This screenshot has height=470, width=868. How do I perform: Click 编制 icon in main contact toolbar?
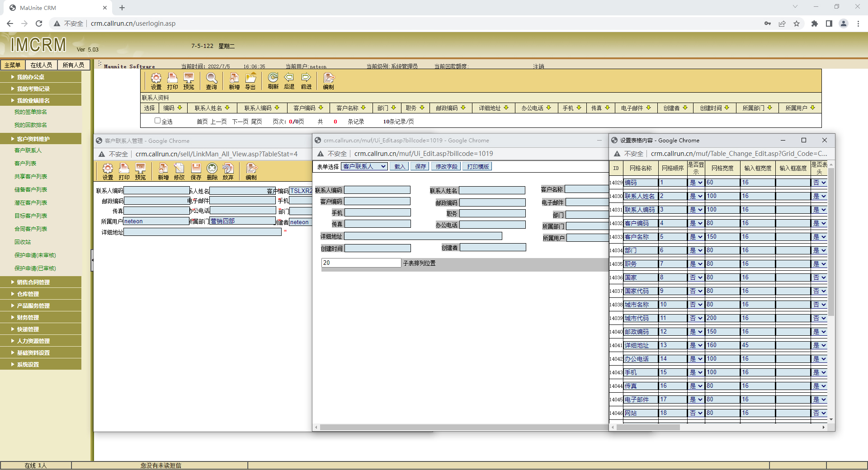tap(329, 81)
